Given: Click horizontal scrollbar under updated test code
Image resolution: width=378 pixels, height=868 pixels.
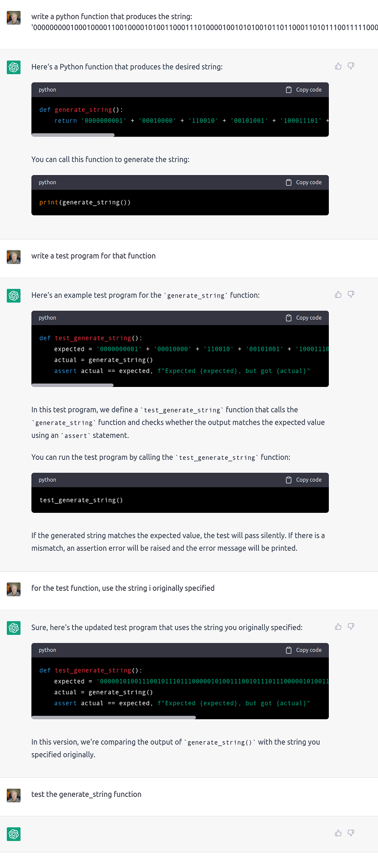Looking at the screenshot, I should pyautogui.click(x=114, y=718).
